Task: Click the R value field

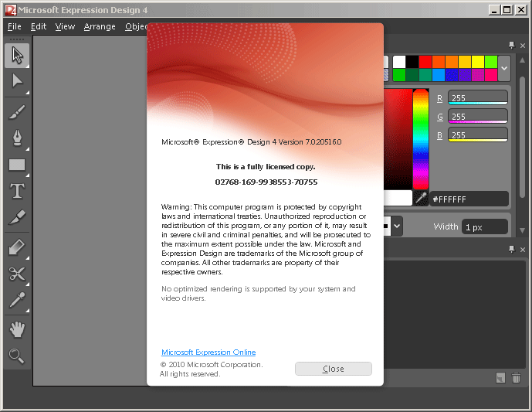Action: tap(478, 98)
